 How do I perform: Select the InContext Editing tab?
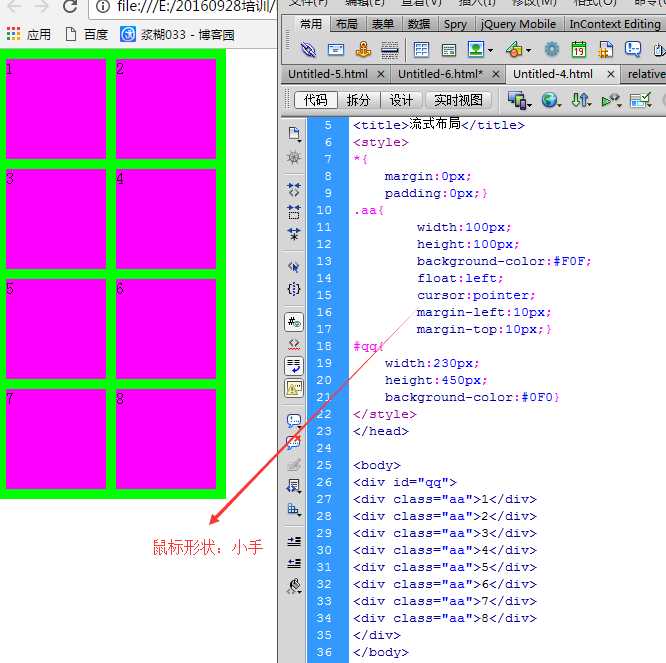tap(615, 24)
